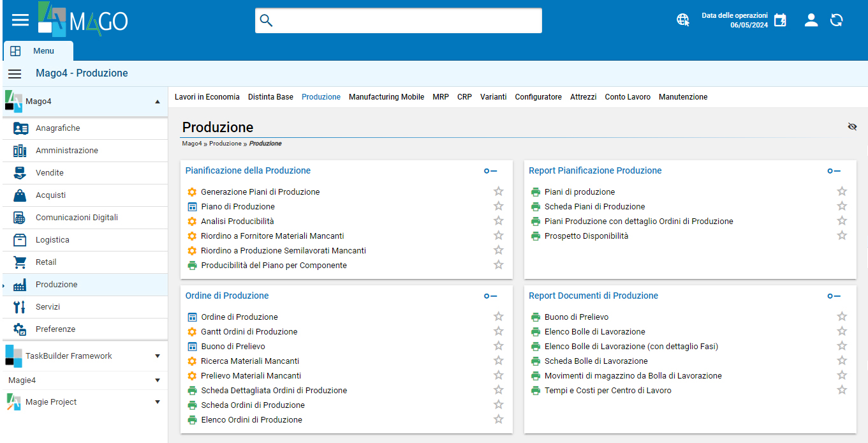
Task: Click the Amministrazione books icon
Action: pyautogui.click(x=20, y=151)
